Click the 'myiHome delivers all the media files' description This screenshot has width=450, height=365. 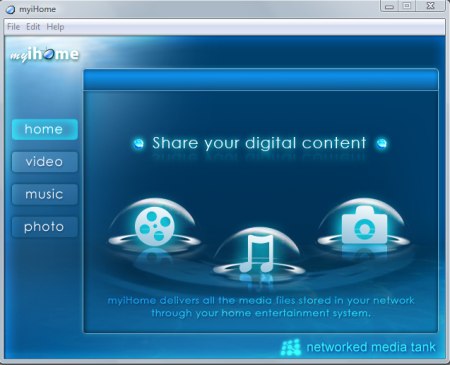point(261,307)
